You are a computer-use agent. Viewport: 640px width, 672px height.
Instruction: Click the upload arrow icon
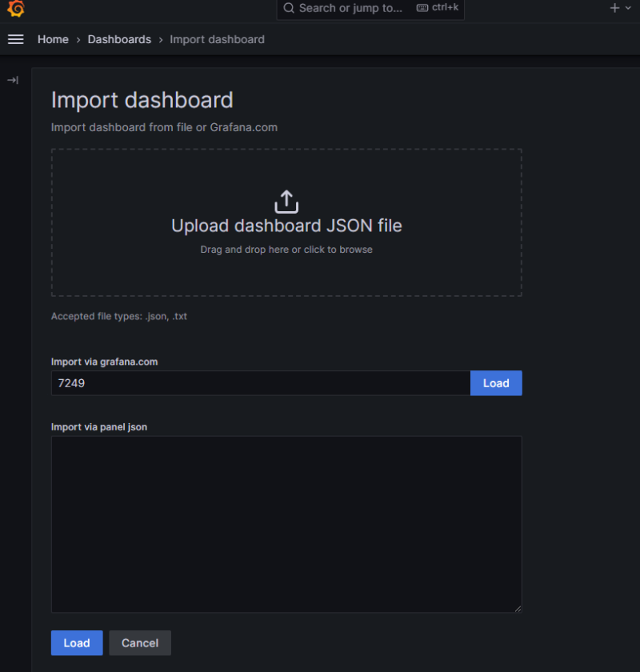point(286,202)
